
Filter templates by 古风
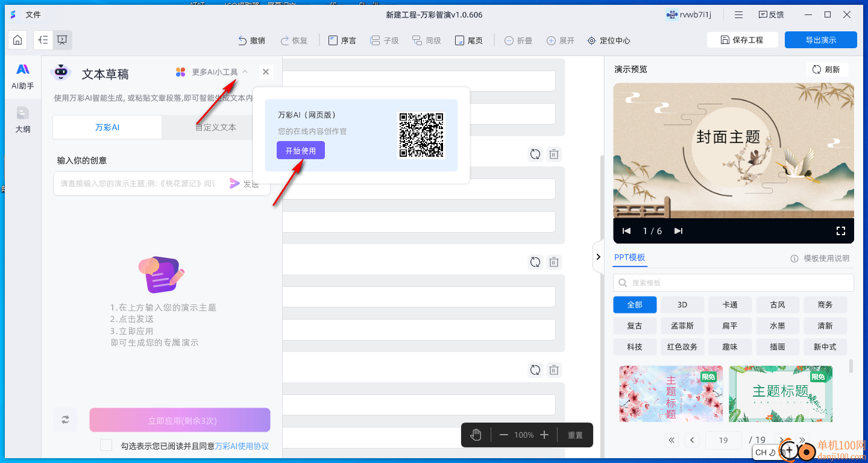point(778,304)
